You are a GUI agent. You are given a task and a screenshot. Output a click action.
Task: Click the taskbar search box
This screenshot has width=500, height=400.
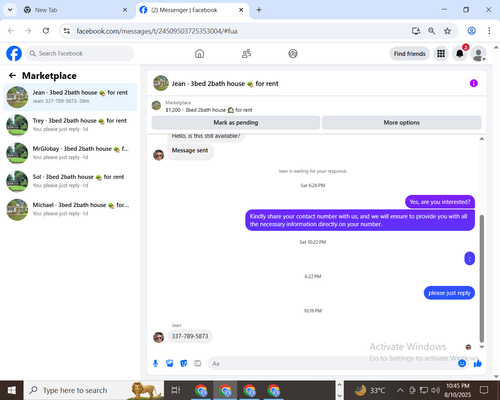tap(93, 390)
